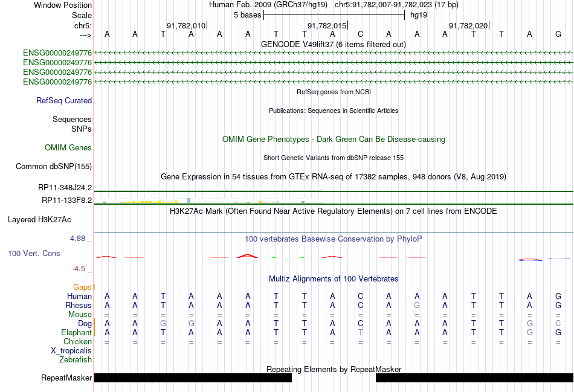Click the 5 bases scale bar
This screenshot has height=392, width=574.
334,15
